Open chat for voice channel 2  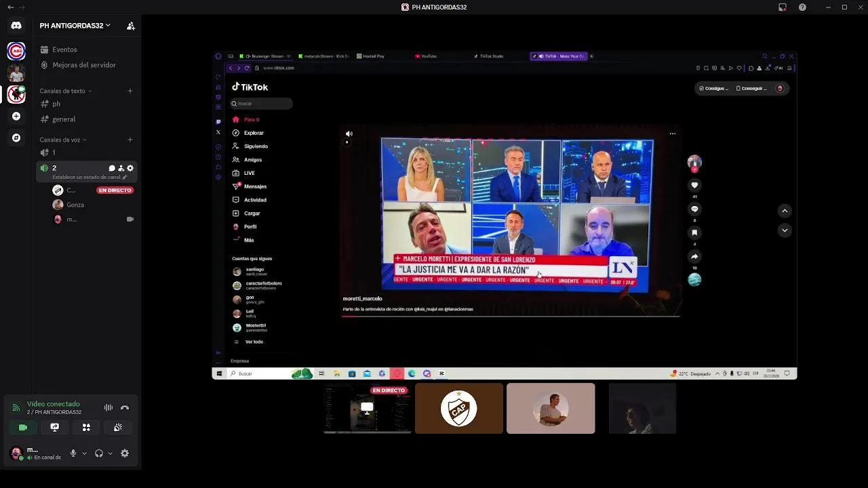pos(112,168)
